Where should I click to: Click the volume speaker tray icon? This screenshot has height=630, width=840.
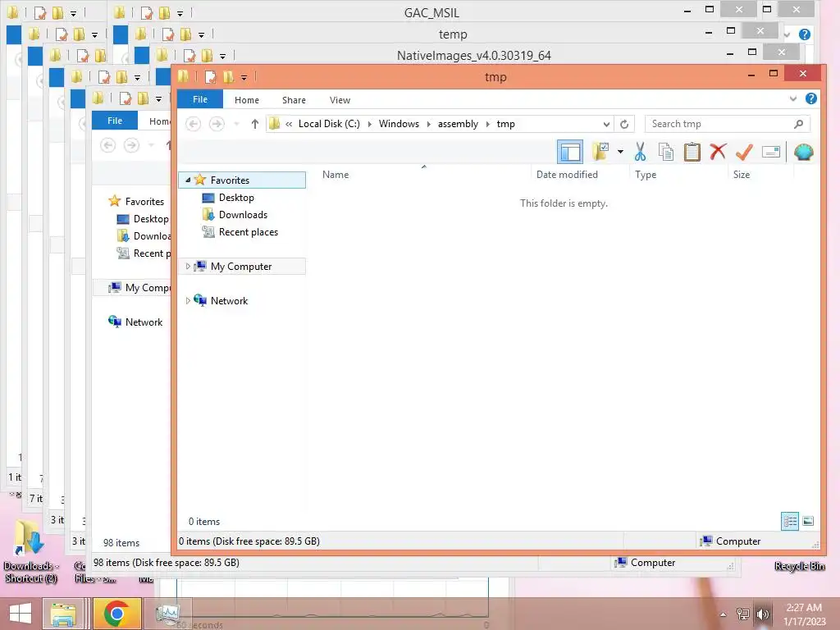click(763, 614)
